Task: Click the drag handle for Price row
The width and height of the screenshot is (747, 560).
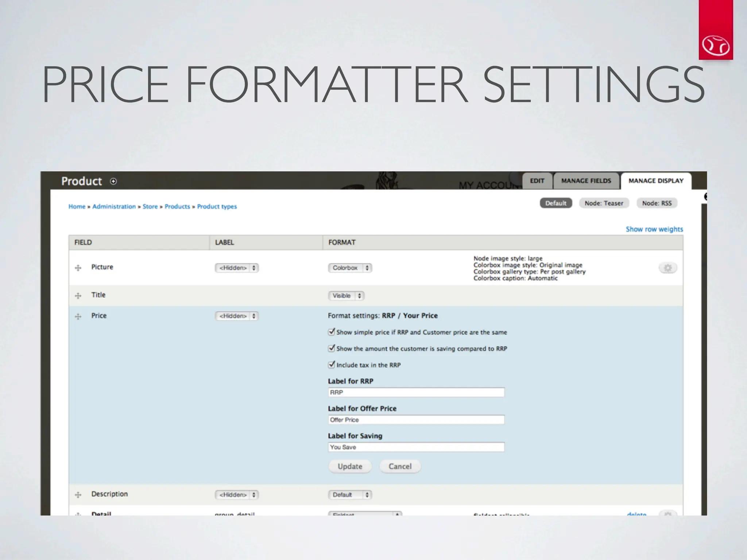Action: point(78,316)
